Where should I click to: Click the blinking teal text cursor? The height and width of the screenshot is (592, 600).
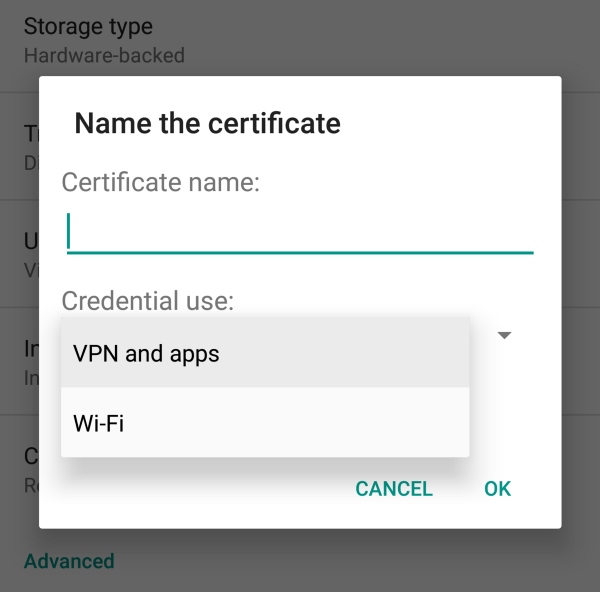[x=68, y=231]
